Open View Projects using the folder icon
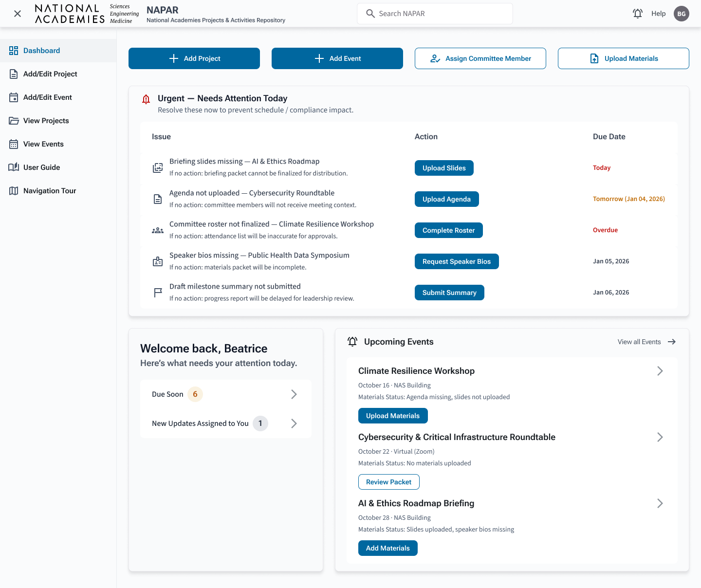The height and width of the screenshot is (588, 701). (x=14, y=121)
